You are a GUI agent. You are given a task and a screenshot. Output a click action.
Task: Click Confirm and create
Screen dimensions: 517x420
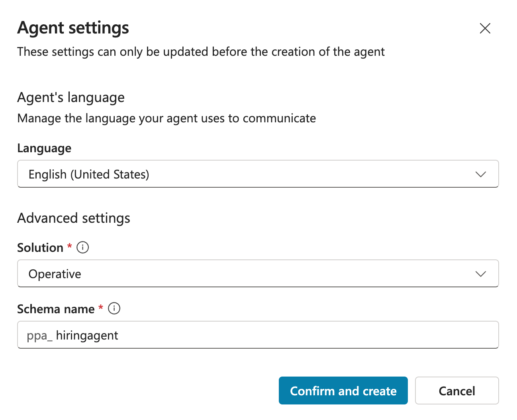[x=343, y=391]
